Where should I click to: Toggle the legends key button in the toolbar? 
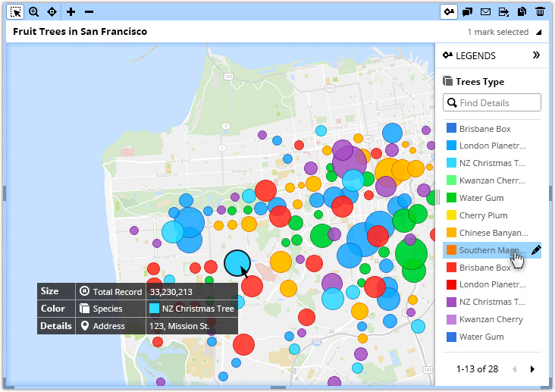pyautogui.click(x=450, y=11)
